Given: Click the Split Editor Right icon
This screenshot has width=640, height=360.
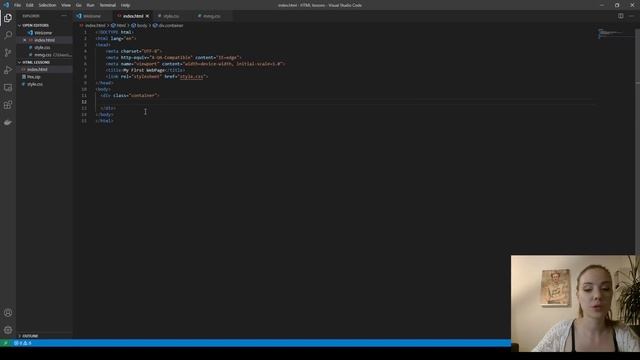Looking at the screenshot, I should 620,16.
